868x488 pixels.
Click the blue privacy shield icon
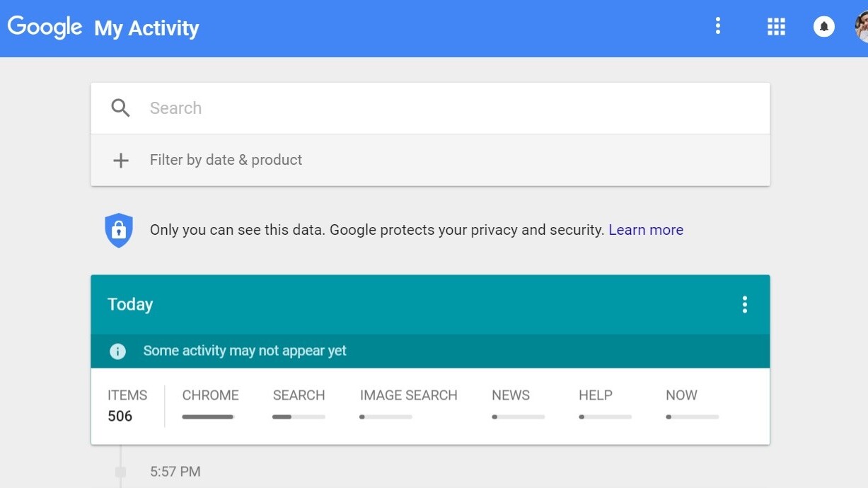[119, 230]
